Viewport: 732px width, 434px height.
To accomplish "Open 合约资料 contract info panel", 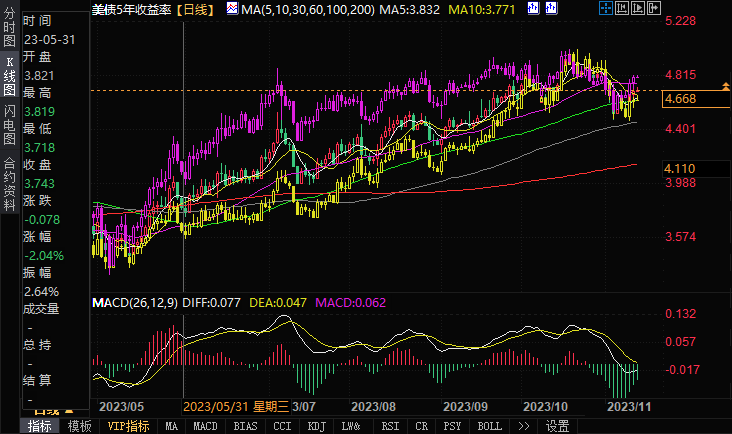I will (9, 178).
